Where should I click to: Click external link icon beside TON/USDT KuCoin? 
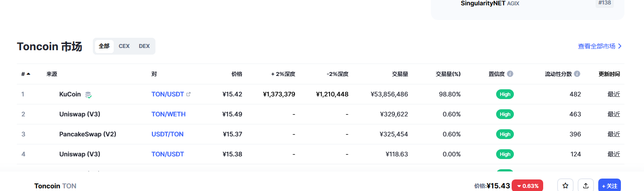[188, 94]
